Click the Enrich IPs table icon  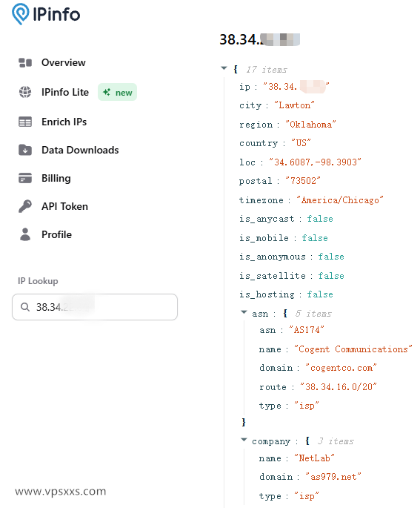[x=25, y=122]
